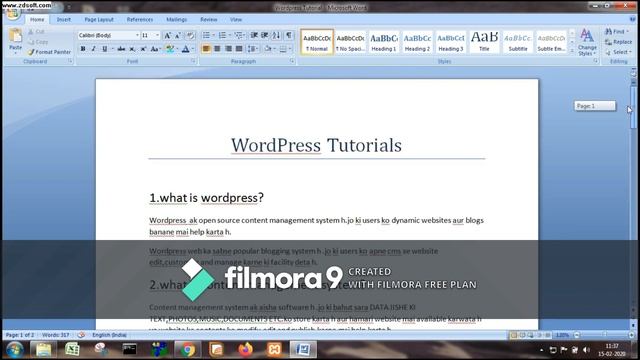This screenshot has width=640, height=360.
Task: Toggle Subscript formatting
Action: pos(132,49)
